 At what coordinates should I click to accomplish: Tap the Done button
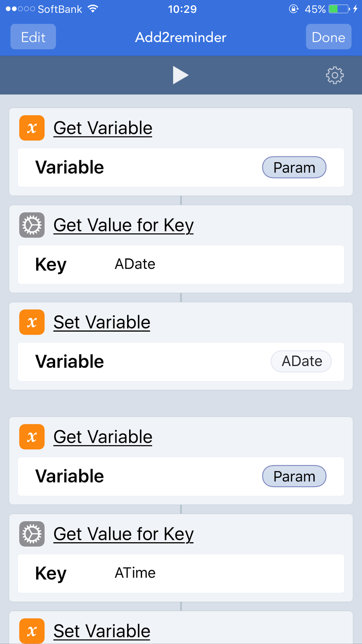[329, 37]
